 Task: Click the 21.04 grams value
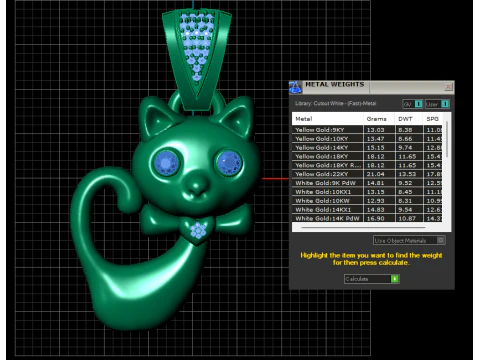pos(375,174)
